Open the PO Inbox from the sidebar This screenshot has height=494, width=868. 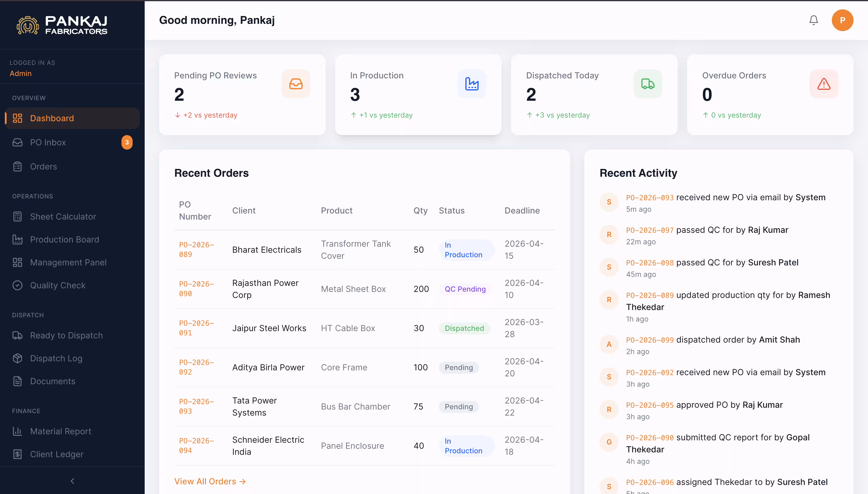pyautogui.click(x=48, y=142)
